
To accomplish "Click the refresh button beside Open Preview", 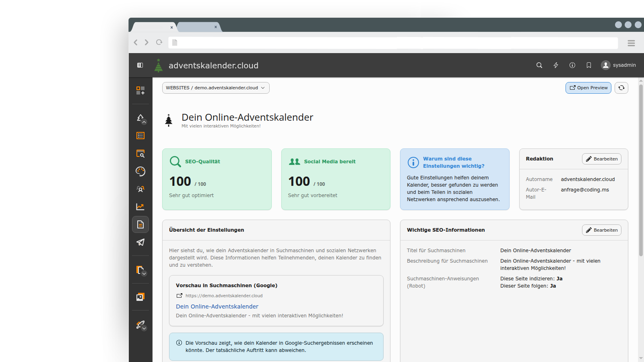I will click(x=621, y=88).
